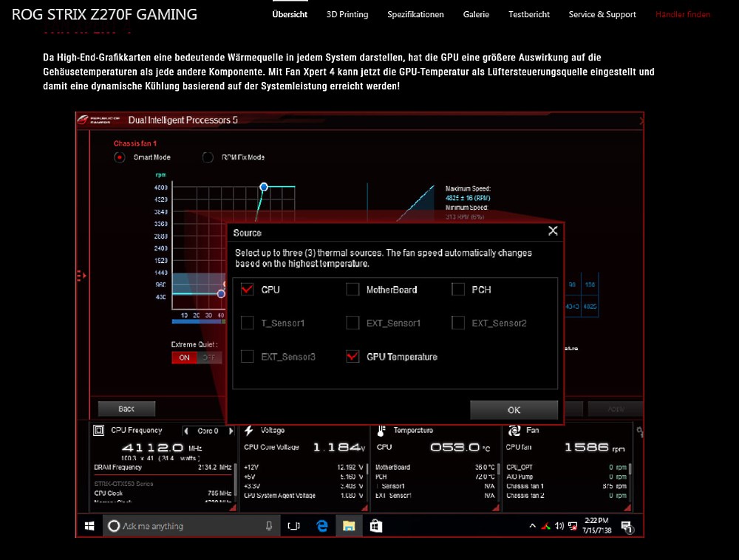Expand the Voltage panel corner triangle
739x560 pixels.
point(364,508)
